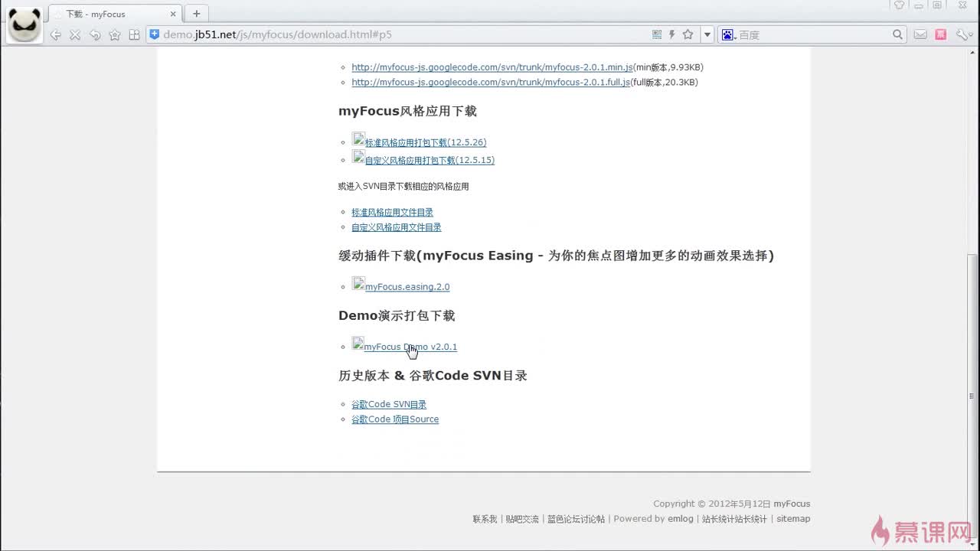The height and width of the screenshot is (551, 980).
Task: Open emlog footer link
Action: 680,519
